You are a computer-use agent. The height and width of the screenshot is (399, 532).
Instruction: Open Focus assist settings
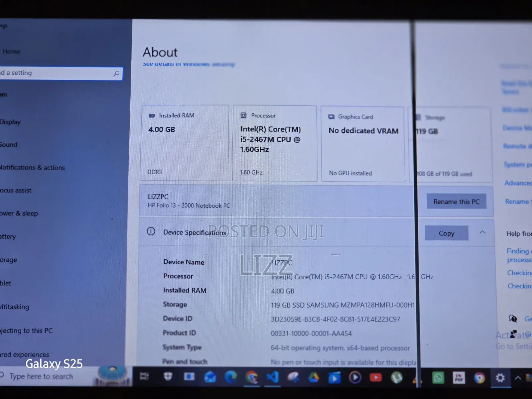[16, 191]
